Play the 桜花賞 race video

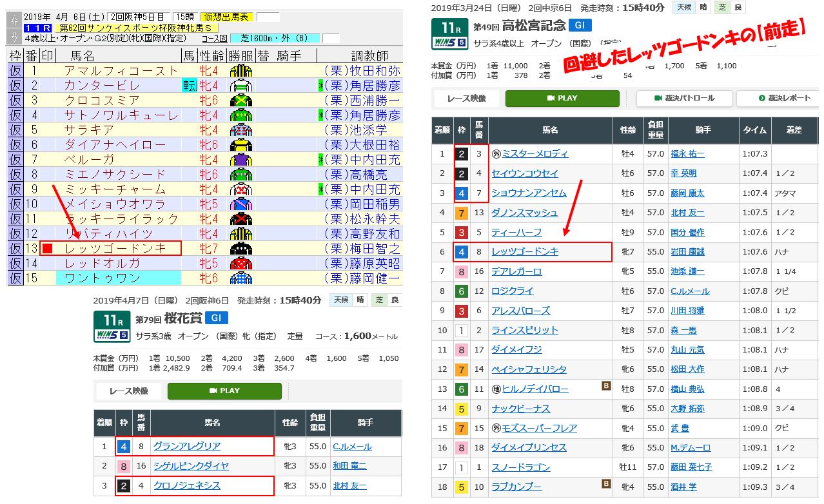click(x=224, y=391)
